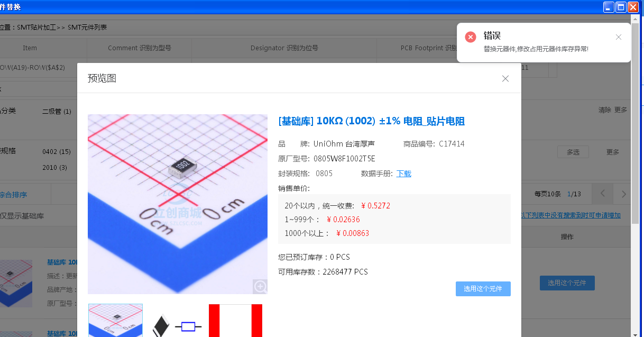Viewport: 644px width, 337px height.
Task: Close the 预览图 preview dialog
Action: coord(505,78)
